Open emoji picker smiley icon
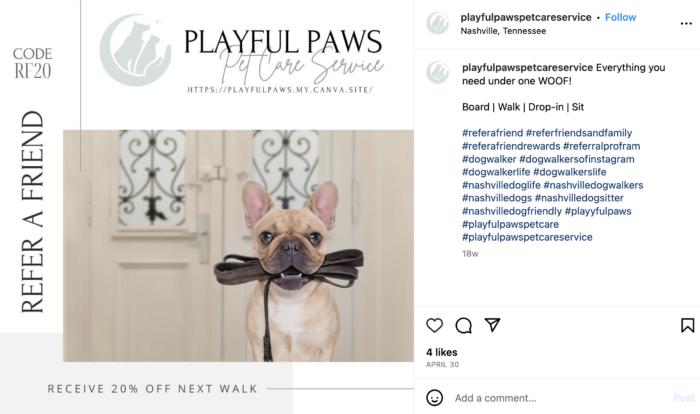Image resolution: width=700 pixels, height=414 pixels. coord(434,397)
